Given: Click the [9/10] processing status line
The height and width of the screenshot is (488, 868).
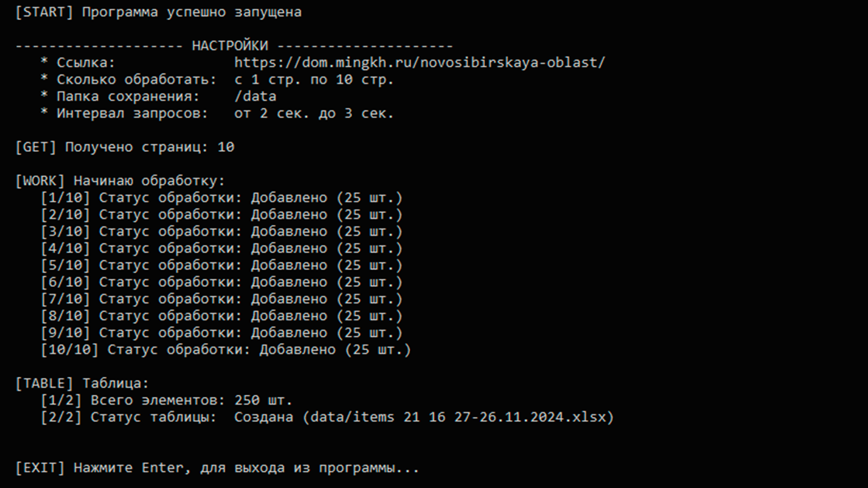Looking at the screenshot, I should pos(221,332).
